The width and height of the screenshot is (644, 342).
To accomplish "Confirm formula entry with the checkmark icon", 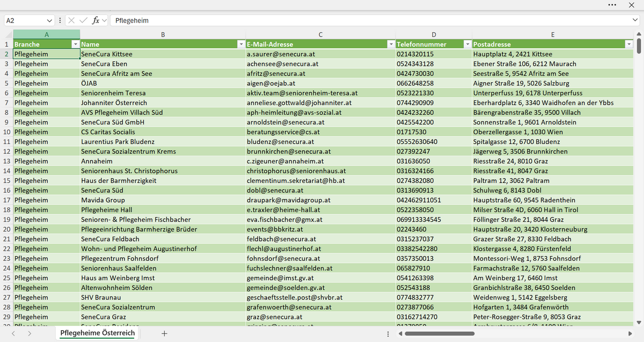I will click(x=83, y=20).
